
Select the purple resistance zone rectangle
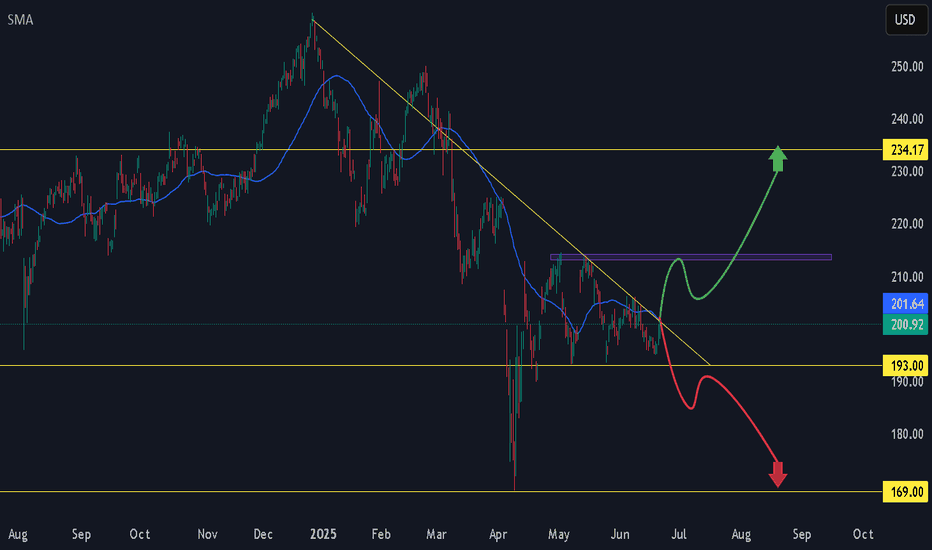click(x=691, y=257)
